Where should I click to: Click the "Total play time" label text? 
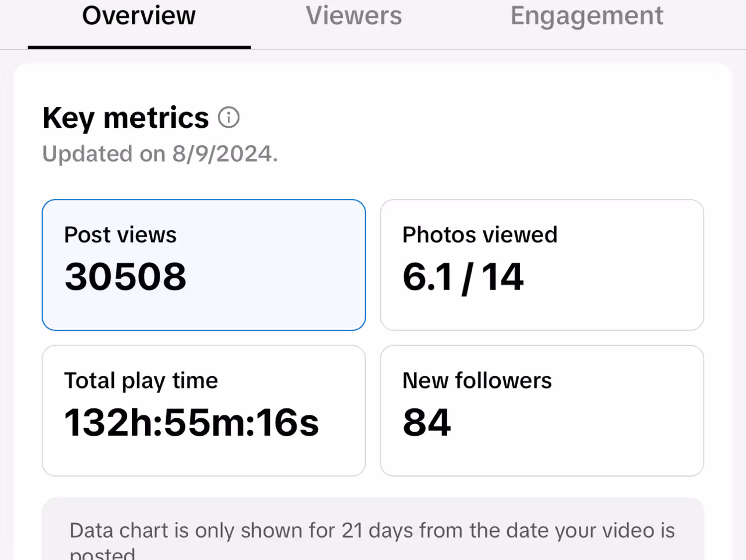click(141, 380)
